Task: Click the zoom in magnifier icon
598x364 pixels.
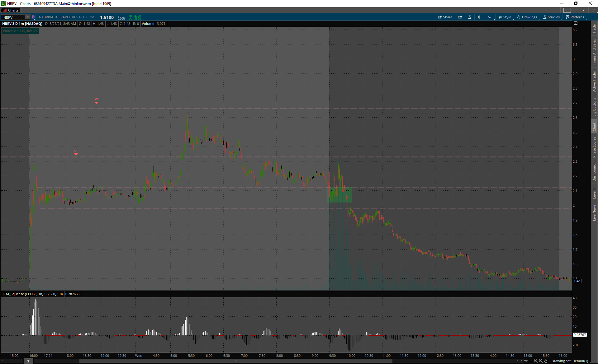Action: (536, 361)
